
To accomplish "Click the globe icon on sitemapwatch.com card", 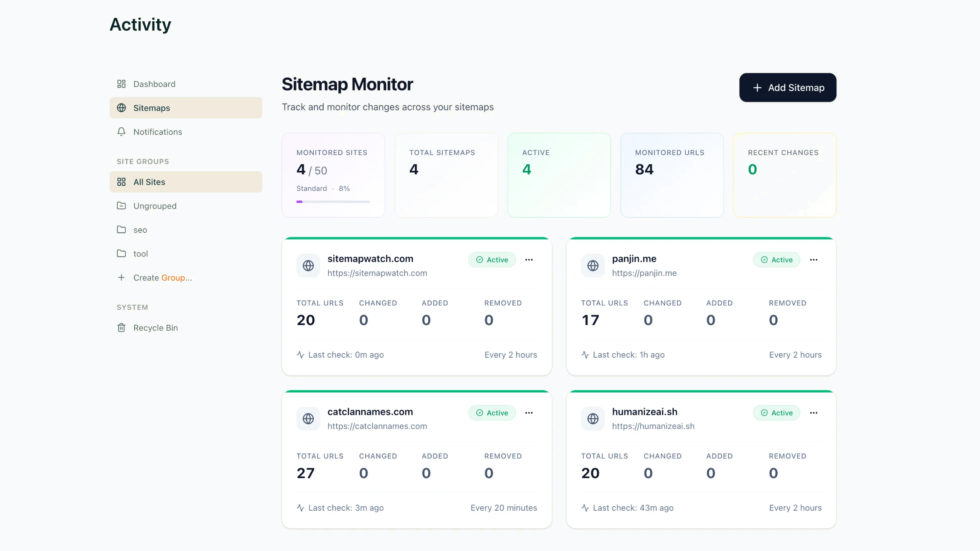I will coord(308,265).
